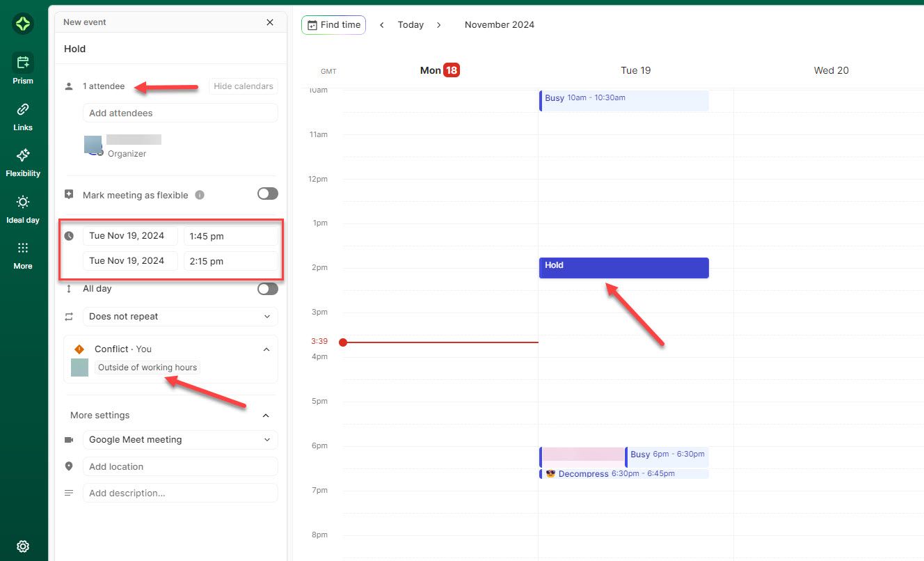Select the Flexibility sidebar icon
924x561 pixels.
tap(23, 161)
